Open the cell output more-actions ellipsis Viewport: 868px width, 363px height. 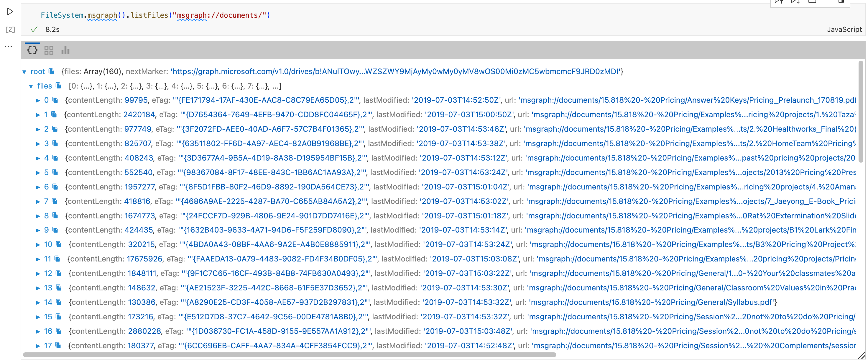[9, 47]
